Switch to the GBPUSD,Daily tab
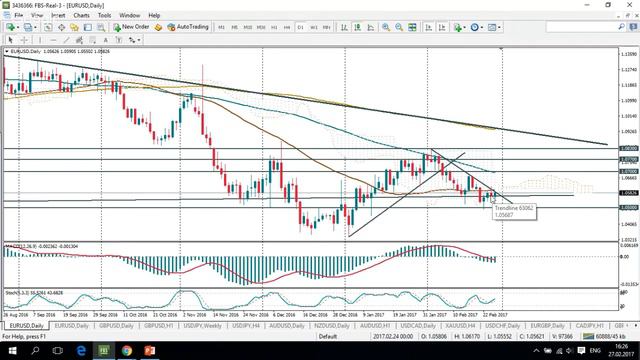 116,326
